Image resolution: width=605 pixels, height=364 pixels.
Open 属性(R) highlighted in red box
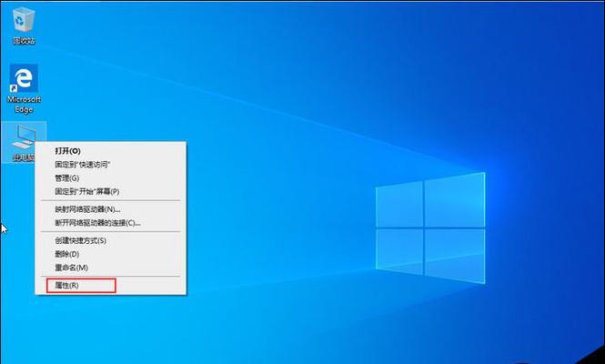(67, 286)
